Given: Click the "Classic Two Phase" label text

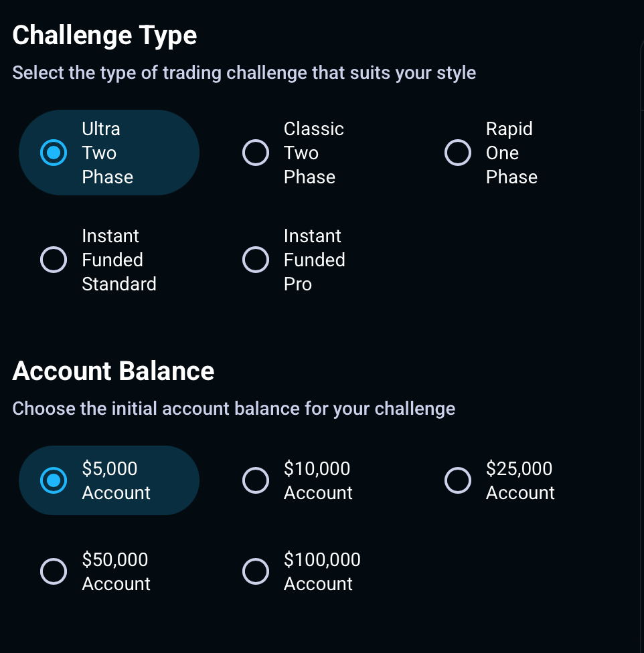Looking at the screenshot, I should [x=313, y=153].
